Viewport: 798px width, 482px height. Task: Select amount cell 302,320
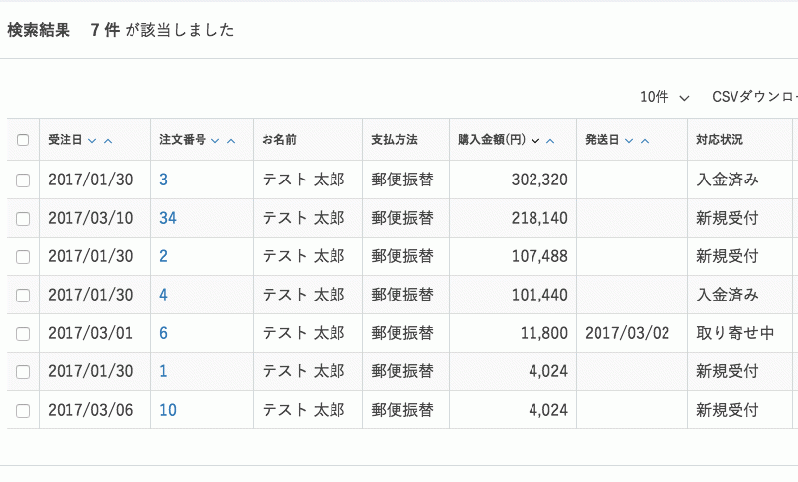coord(539,180)
